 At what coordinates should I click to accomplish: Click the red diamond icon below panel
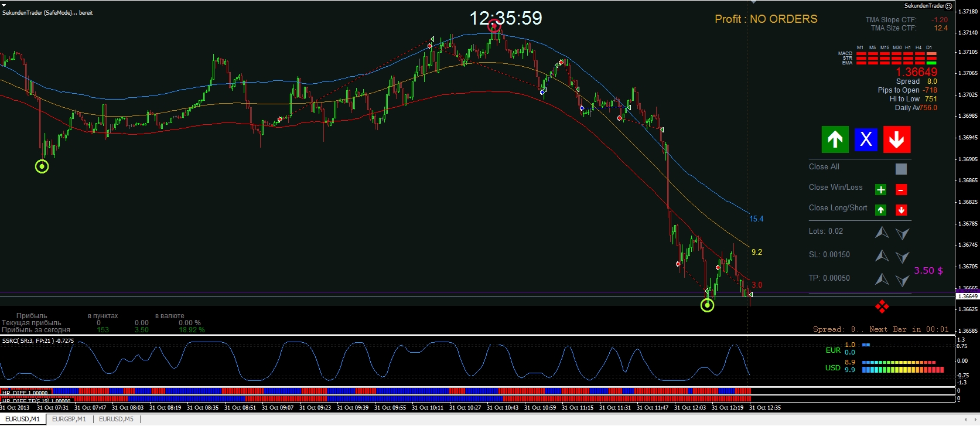(x=882, y=306)
